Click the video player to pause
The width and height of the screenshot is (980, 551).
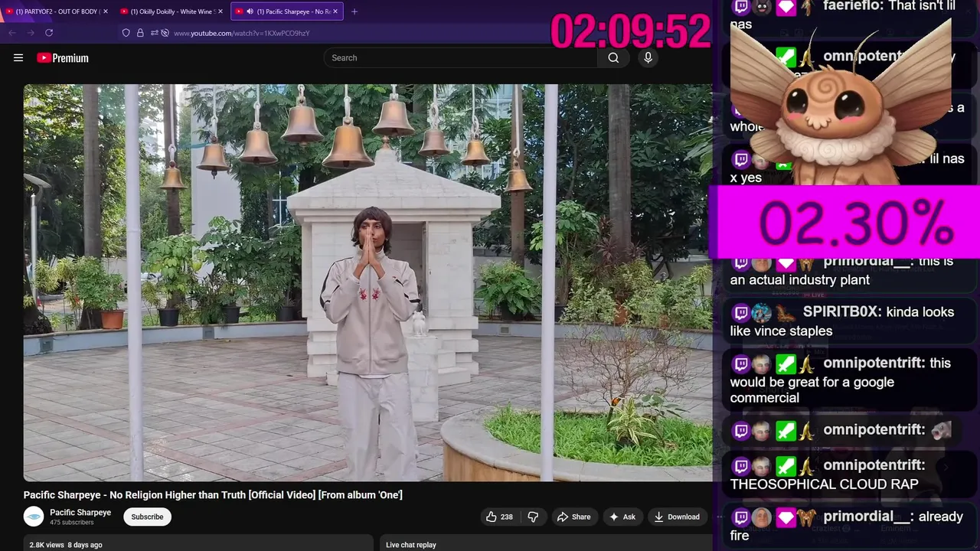367,282
